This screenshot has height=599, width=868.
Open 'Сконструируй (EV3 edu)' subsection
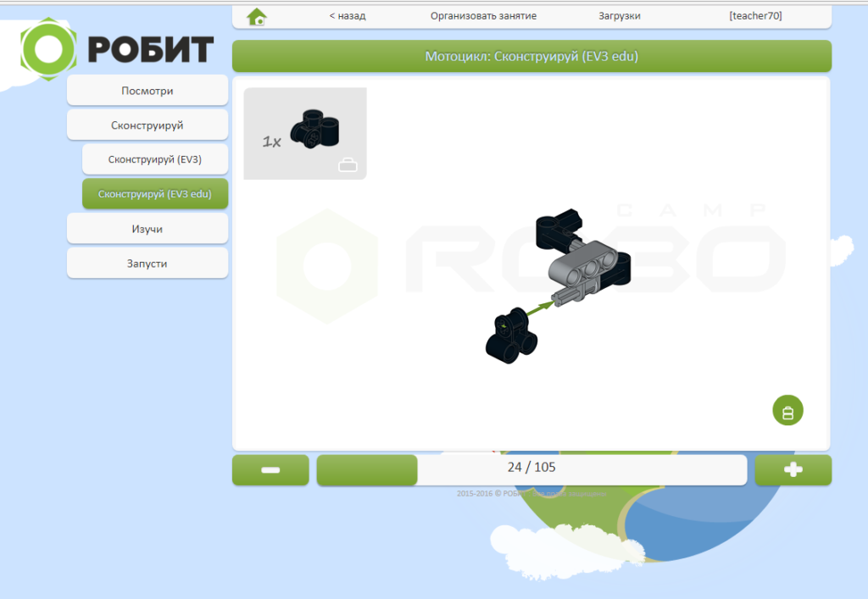155,193
